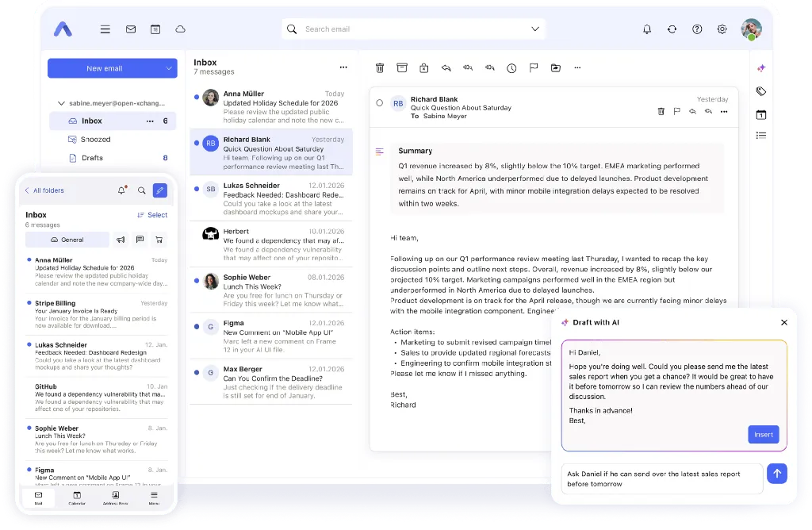Screen dimensions: 812x530
Task: Click the refresh icon in header
Action: coord(672,29)
